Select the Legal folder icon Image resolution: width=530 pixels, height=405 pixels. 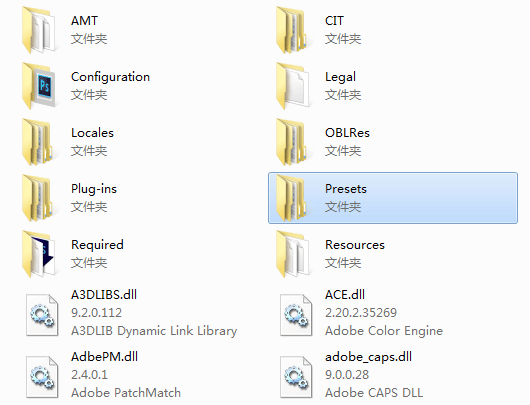[293, 86]
